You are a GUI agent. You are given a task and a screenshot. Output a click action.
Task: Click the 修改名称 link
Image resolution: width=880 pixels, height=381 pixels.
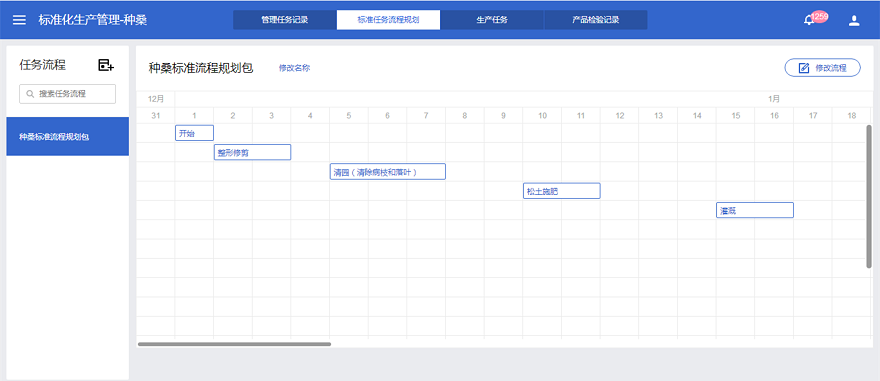click(x=295, y=68)
